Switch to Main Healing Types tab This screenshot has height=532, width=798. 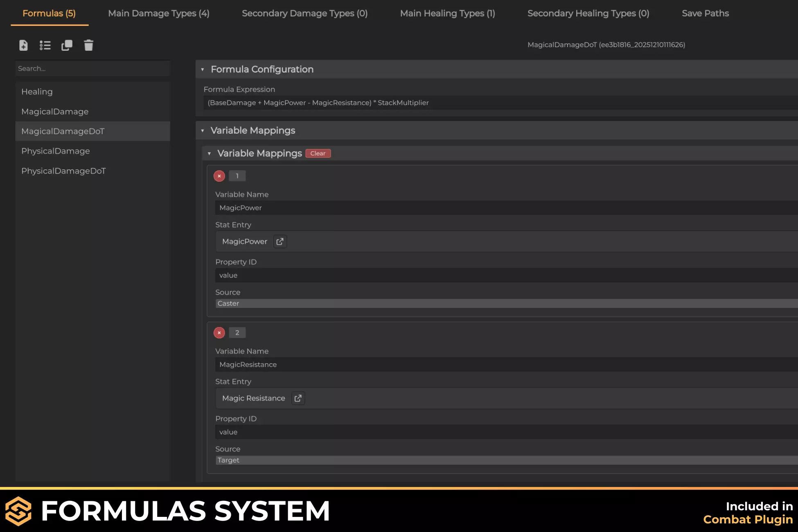[447, 14]
